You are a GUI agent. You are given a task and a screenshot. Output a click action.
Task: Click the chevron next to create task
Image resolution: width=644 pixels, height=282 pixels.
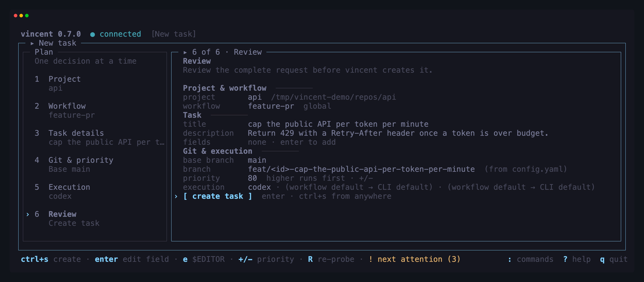[176, 197]
